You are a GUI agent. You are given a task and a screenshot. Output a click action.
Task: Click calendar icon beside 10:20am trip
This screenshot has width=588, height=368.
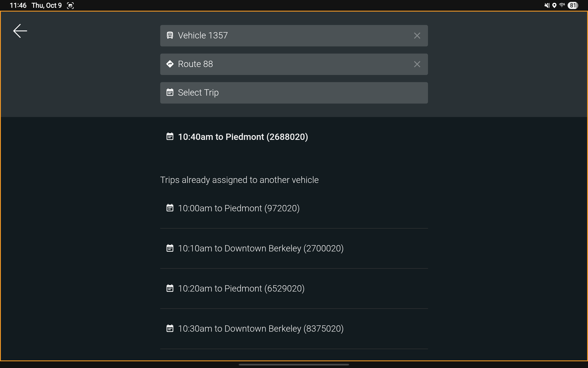[x=170, y=288]
